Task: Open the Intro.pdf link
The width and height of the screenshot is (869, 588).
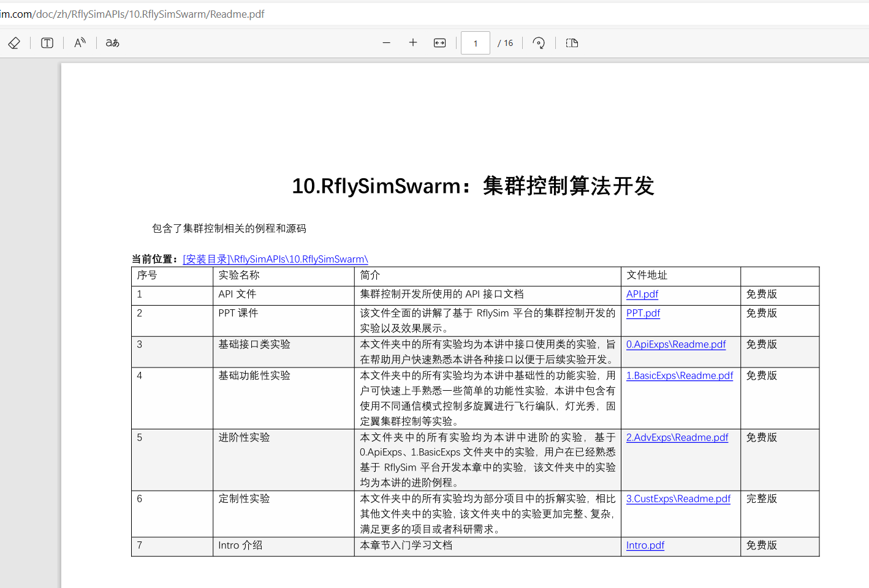Action: [x=645, y=546]
